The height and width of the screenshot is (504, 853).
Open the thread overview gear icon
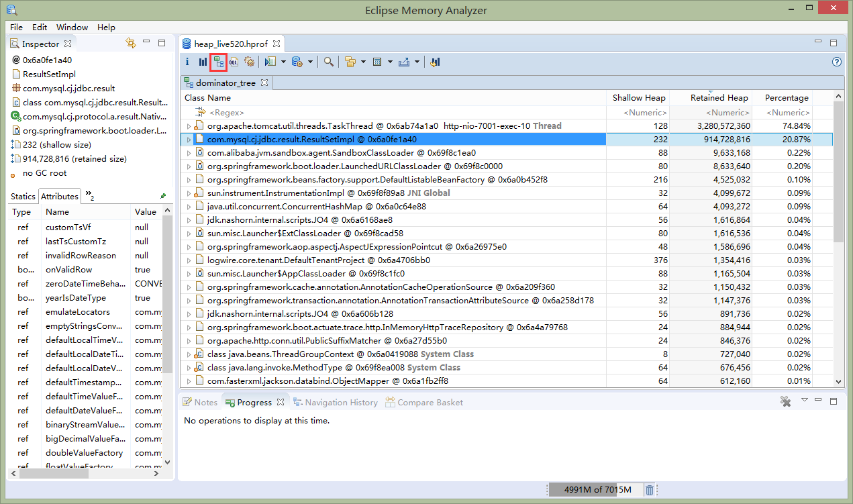click(x=250, y=62)
